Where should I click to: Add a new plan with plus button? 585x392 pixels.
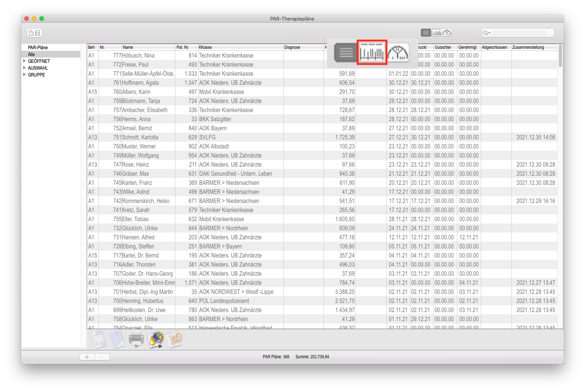click(87, 357)
